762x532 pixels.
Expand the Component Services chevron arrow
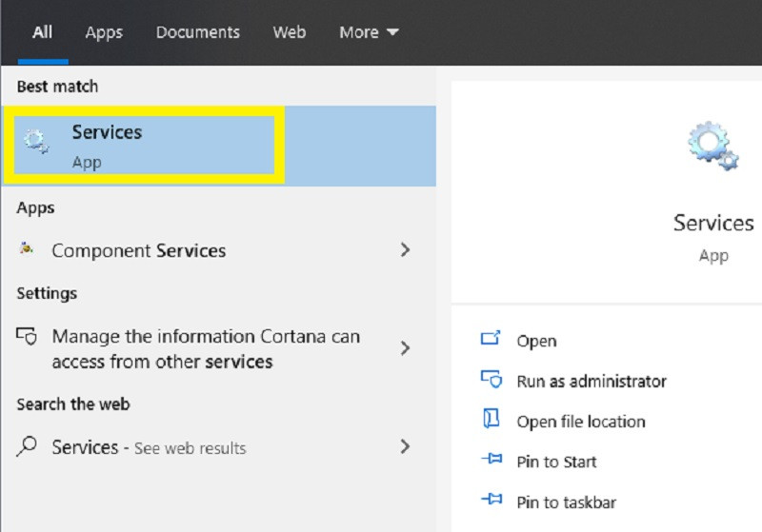[x=406, y=250]
